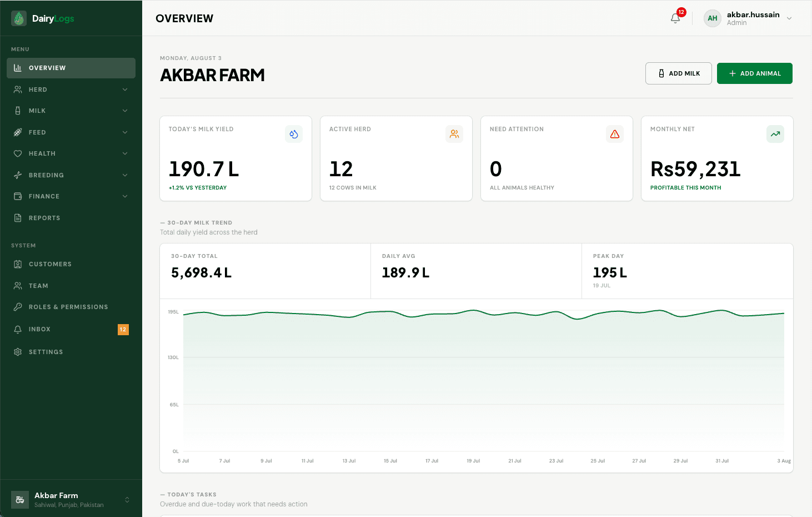The height and width of the screenshot is (517, 812).
Task: Click the Herd people icon in sidebar
Action: 18,90
